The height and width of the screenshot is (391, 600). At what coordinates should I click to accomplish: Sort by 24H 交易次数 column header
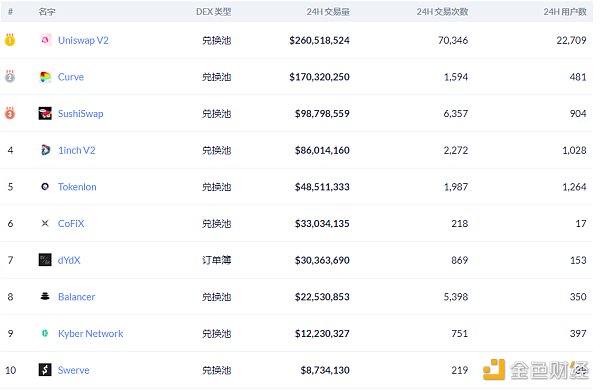pyautogui.click(x=442, y=12)
